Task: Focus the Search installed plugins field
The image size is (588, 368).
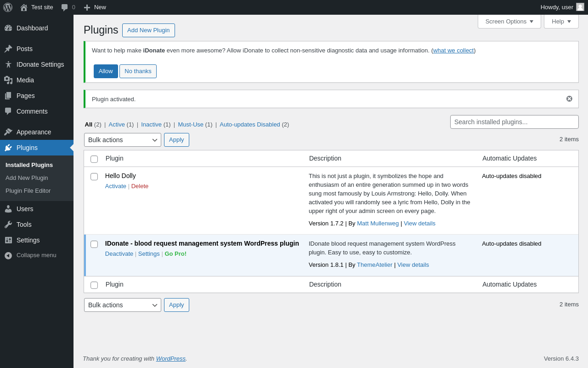Action: click(x=514, y=122)
